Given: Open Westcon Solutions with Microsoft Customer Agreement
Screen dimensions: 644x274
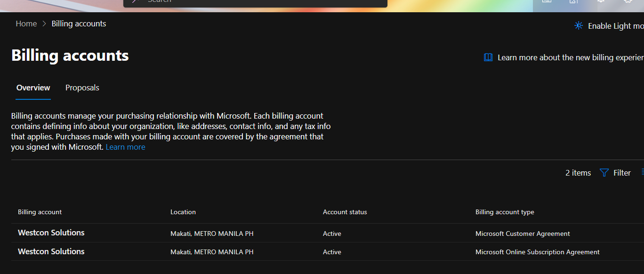Looking at the screenshot, I should pos(51,233).
